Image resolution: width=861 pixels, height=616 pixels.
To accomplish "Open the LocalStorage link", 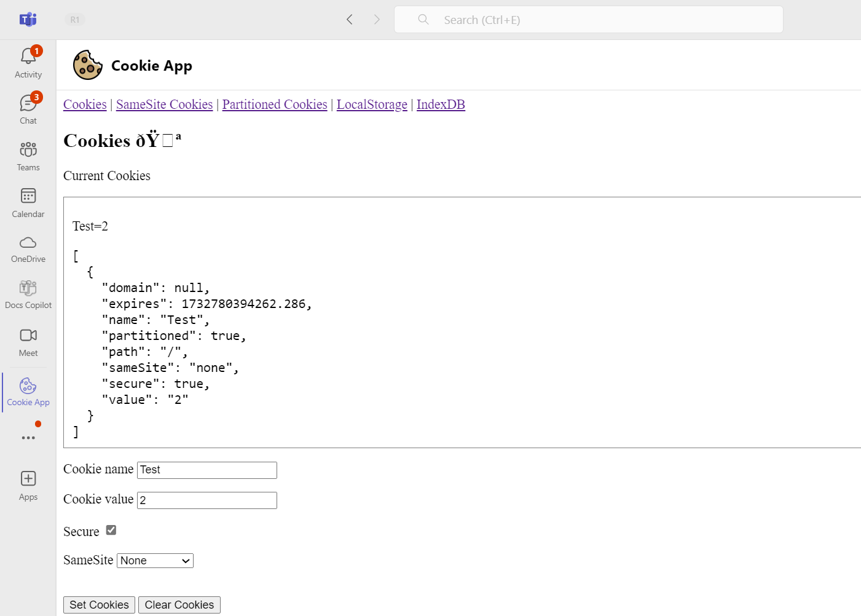I will tap(372, 104).
